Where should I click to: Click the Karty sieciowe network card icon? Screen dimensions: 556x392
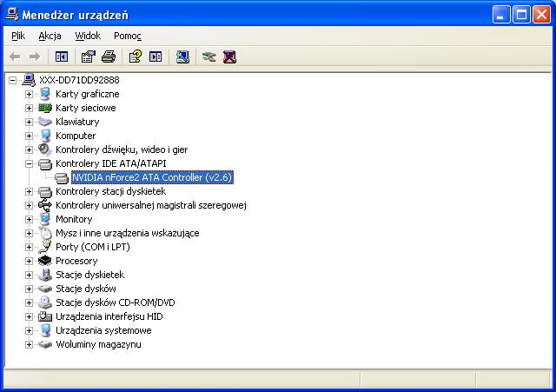[45, 108]
